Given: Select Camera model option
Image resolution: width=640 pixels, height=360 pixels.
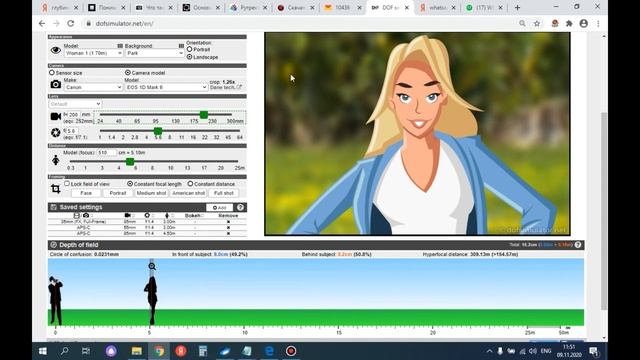Looking at the screenshot, I should tap(128, 73).
